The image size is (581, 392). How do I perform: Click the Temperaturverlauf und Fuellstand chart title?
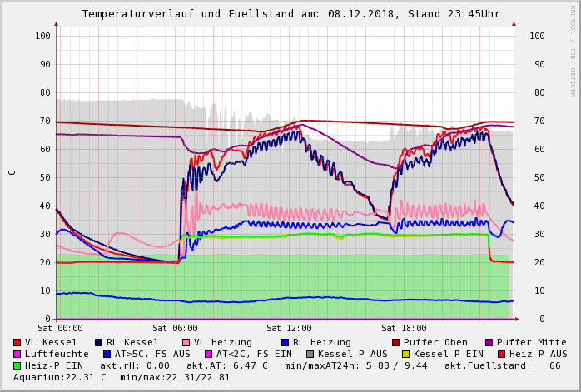pos(290,14)
